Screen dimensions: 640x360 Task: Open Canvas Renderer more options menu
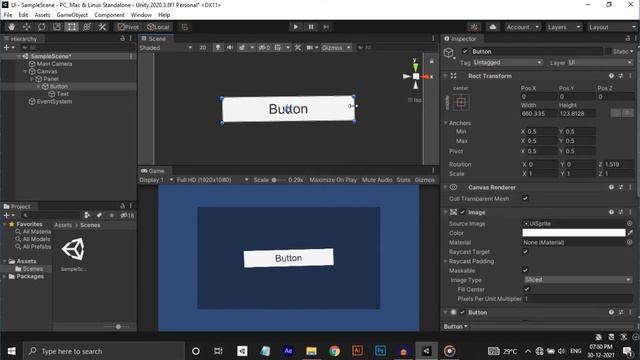(x=630, y=187)
